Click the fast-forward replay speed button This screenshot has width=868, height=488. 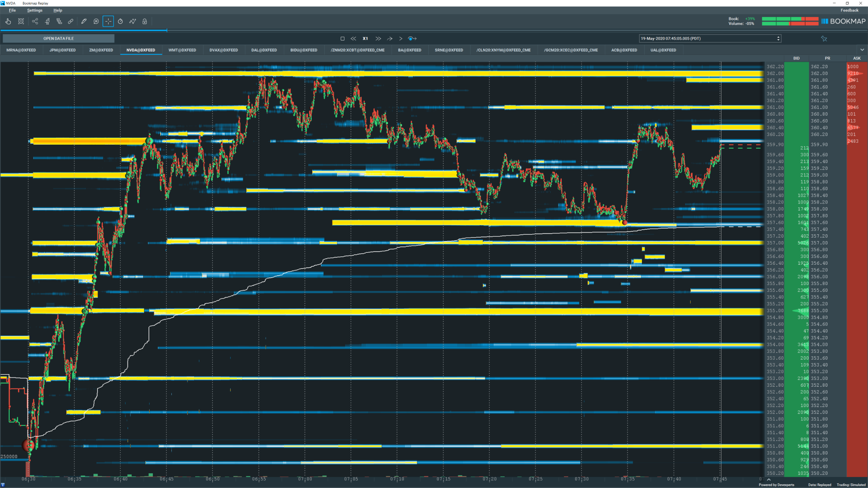(x=378, y=39)
